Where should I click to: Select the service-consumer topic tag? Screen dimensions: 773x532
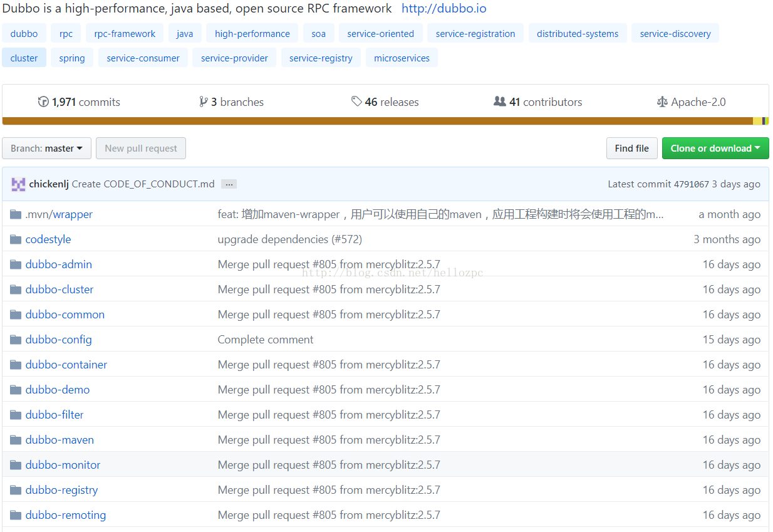(143, 58)
